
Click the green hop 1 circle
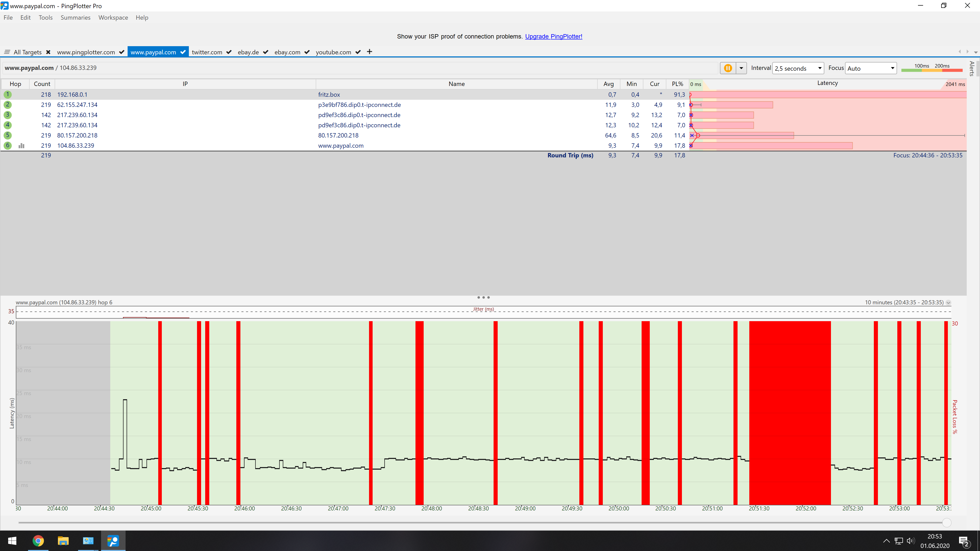pos(7,94)
